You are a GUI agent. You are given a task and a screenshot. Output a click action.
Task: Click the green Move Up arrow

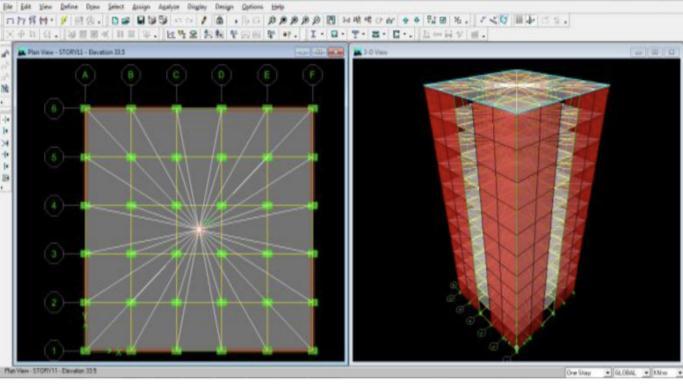click(x=406, y=20)
